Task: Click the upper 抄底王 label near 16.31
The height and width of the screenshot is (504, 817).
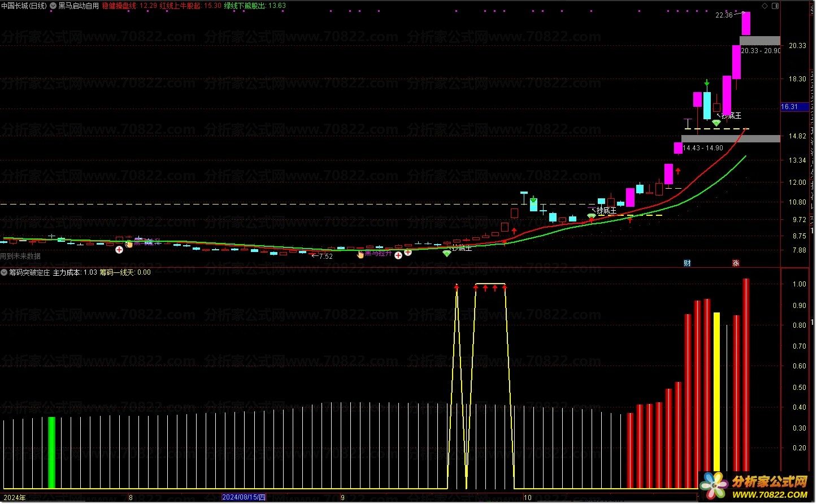Action: [x=731, y=116]
